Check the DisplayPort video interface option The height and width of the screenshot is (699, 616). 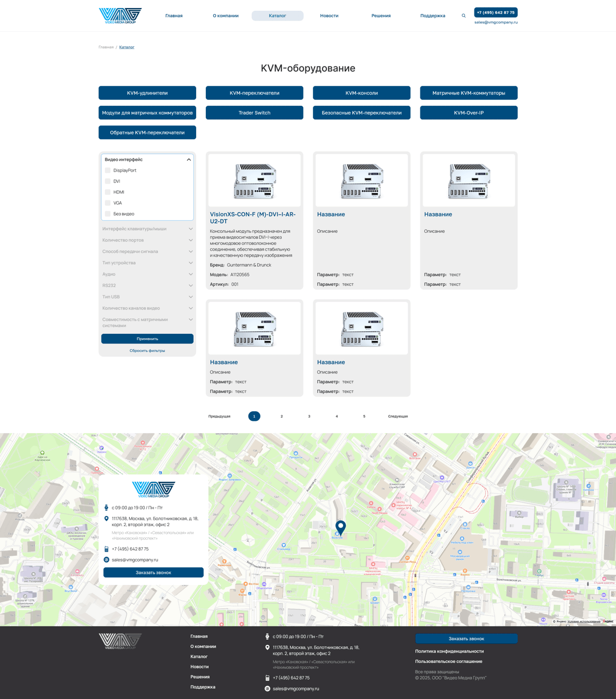click(108, 170)
